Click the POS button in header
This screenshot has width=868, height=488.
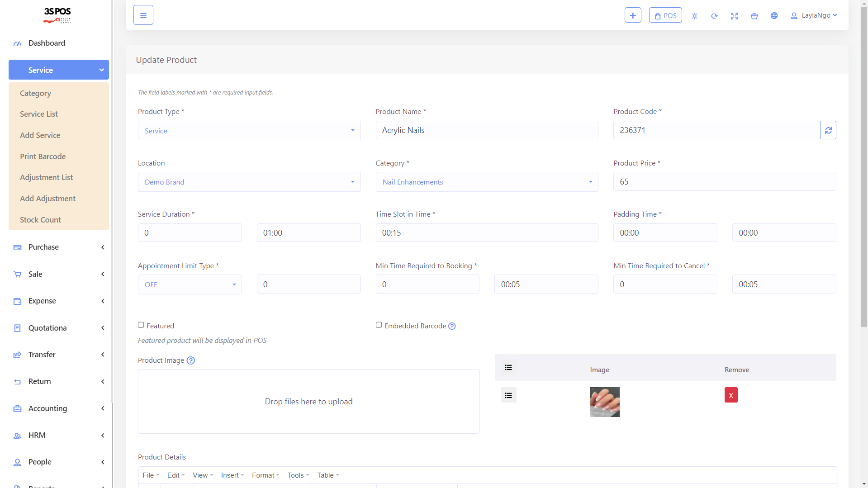[x=665, y=15]
